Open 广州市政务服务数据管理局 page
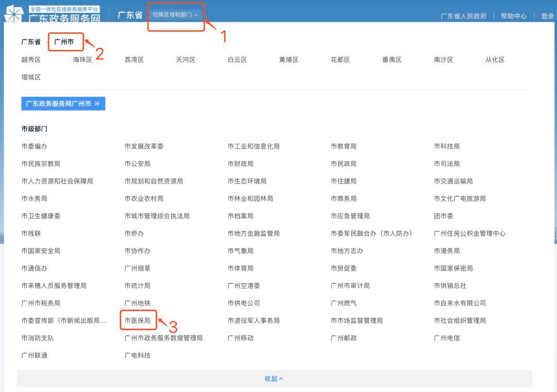557x392 pixels. pyautogui.click(x=163, y=337)
